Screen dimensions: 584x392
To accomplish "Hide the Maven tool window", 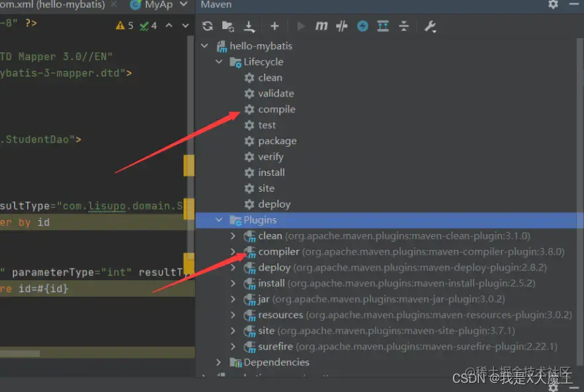I will click(574, 4).
